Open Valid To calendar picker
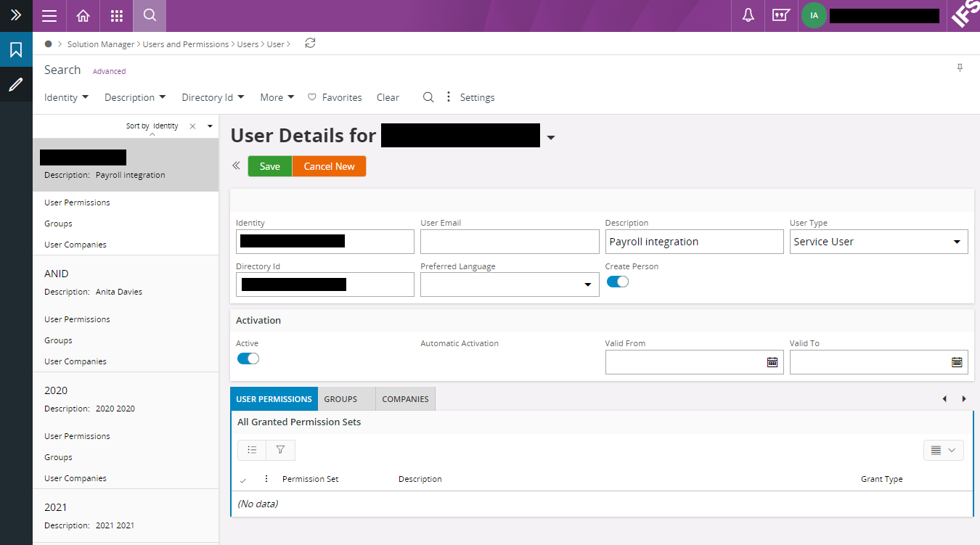 coord(957,362)
